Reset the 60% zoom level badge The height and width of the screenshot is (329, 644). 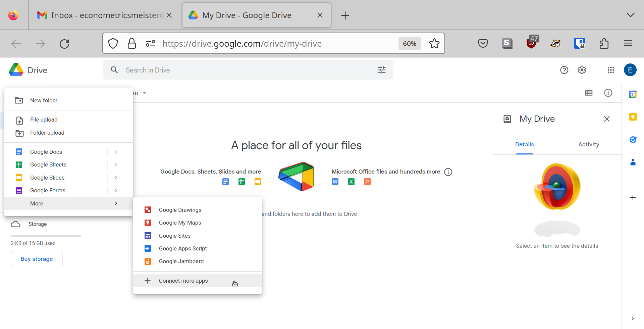[x=410, y=44]
